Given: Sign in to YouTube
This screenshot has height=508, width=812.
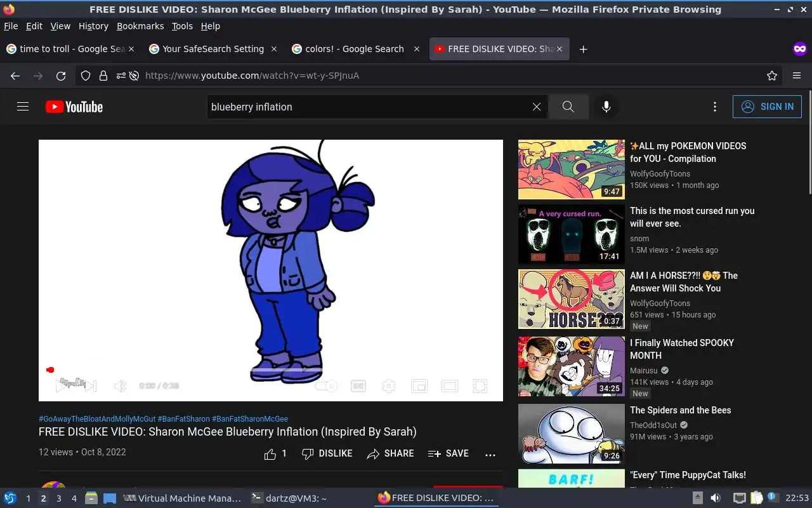Looking at the screenshot, I should [767, 107].
